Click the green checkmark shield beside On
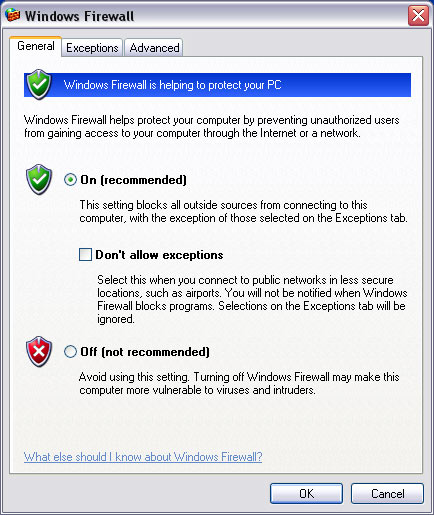 pos(39,179)
